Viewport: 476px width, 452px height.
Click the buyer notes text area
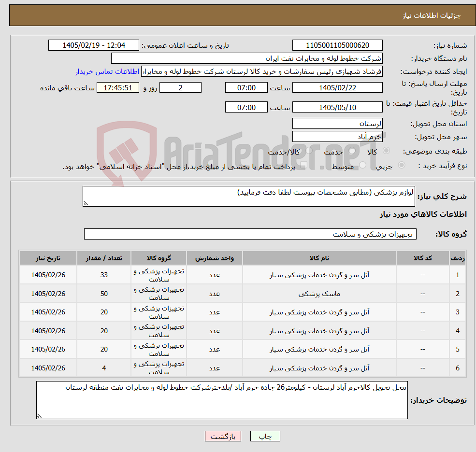[x=222, y=400]
